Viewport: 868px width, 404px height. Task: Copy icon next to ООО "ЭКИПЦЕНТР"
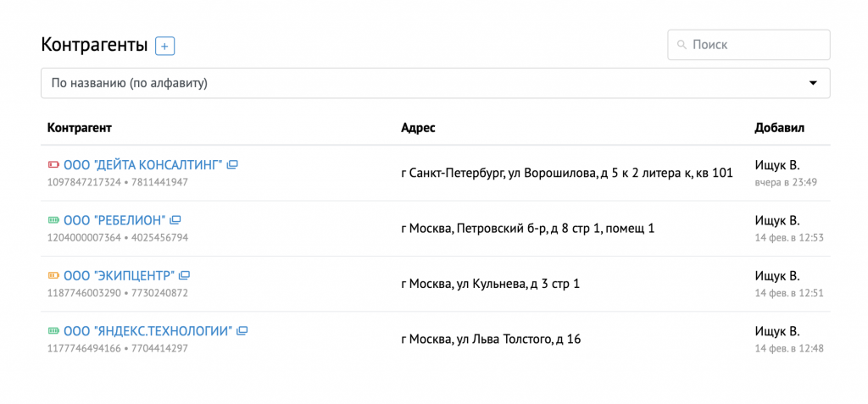click(185, 275)
